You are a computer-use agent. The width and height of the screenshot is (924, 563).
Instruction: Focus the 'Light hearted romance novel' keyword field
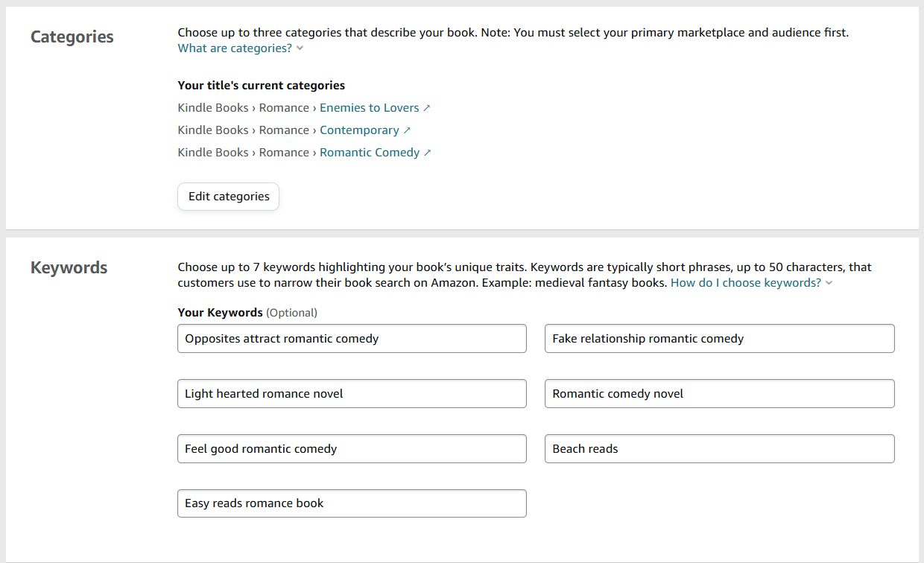pyautogui.click(x=352, y=394)
